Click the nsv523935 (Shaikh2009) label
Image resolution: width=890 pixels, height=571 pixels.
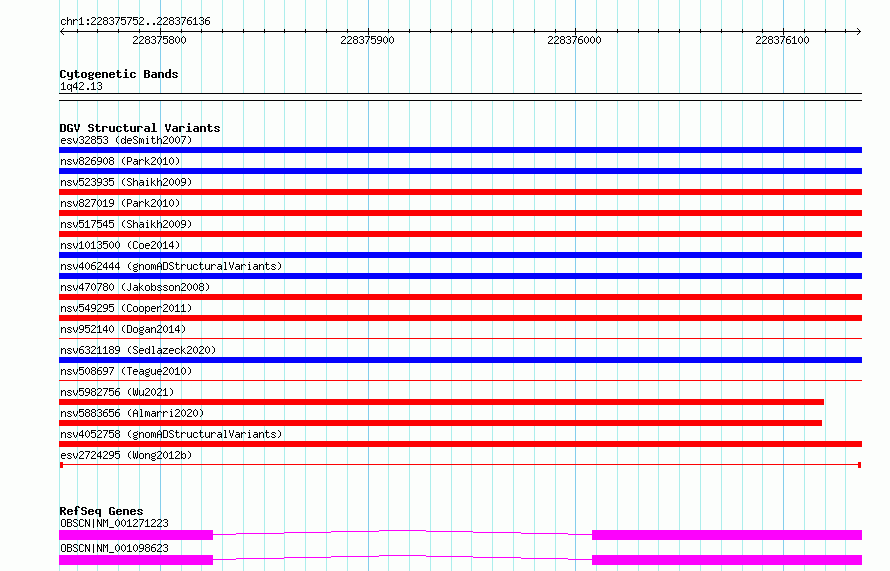tap(126, 182)
